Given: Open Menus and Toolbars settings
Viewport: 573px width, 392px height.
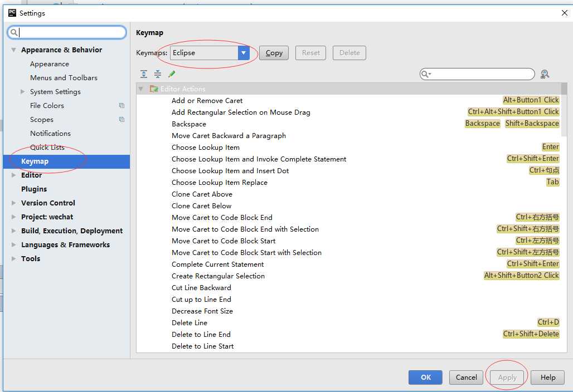Looking at the screenshot, I should click(64, 78).
